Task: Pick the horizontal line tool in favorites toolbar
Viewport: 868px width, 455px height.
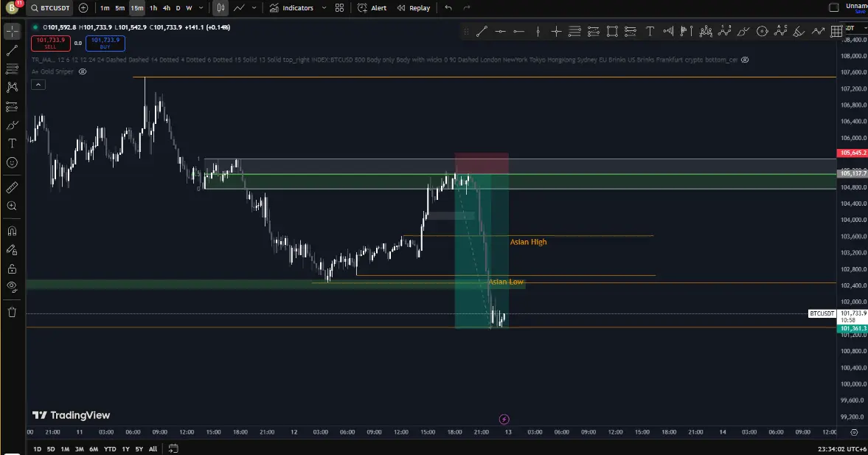Action: (x=501, y=32)
